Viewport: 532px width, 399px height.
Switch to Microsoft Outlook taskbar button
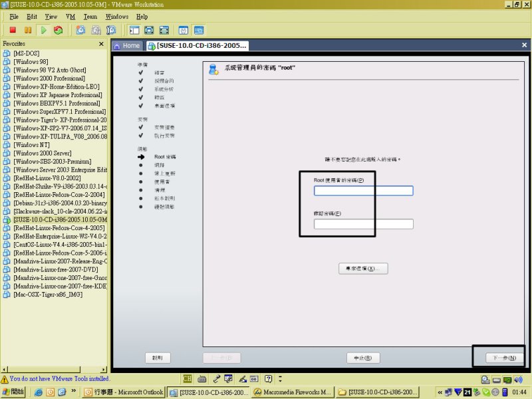[x=124, y=392]
